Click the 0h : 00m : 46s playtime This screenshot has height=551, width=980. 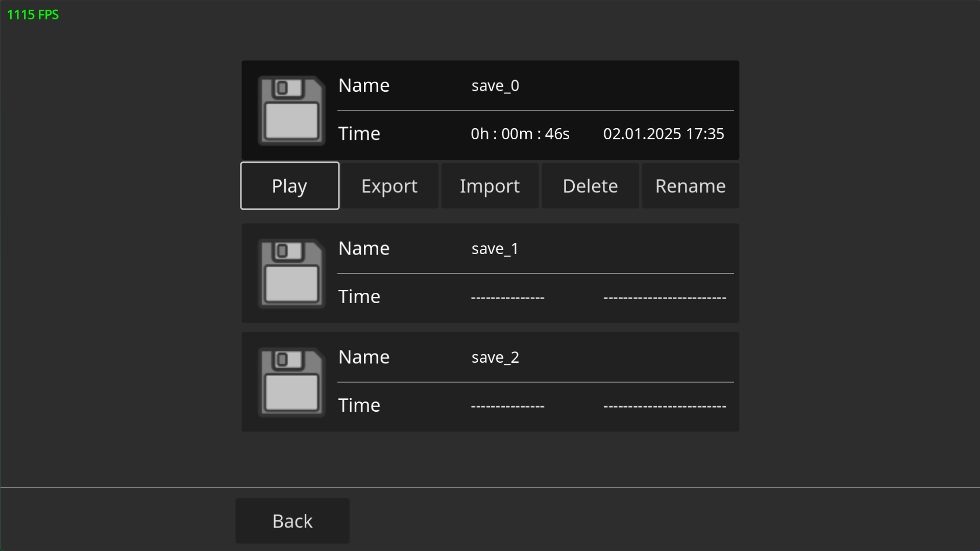[520, 134]
